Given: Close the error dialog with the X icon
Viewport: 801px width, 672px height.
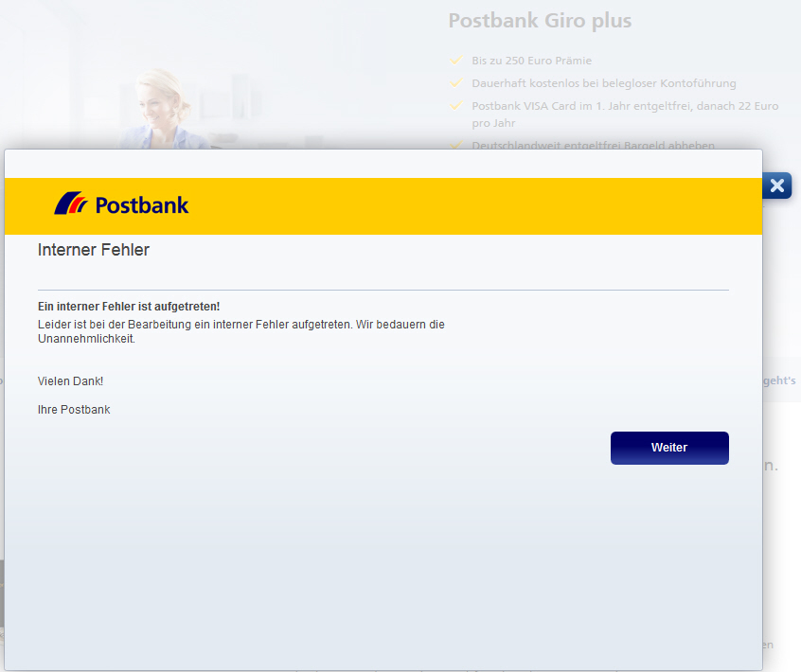Looking at the screenshot, I should pos(777,186).
